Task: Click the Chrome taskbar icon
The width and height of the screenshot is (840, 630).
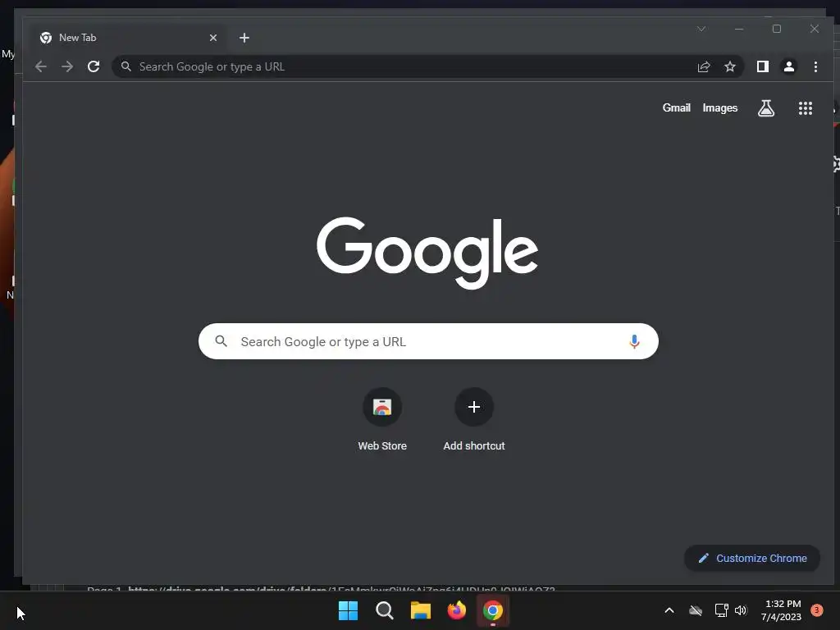Action: click(x=493, y=610)
